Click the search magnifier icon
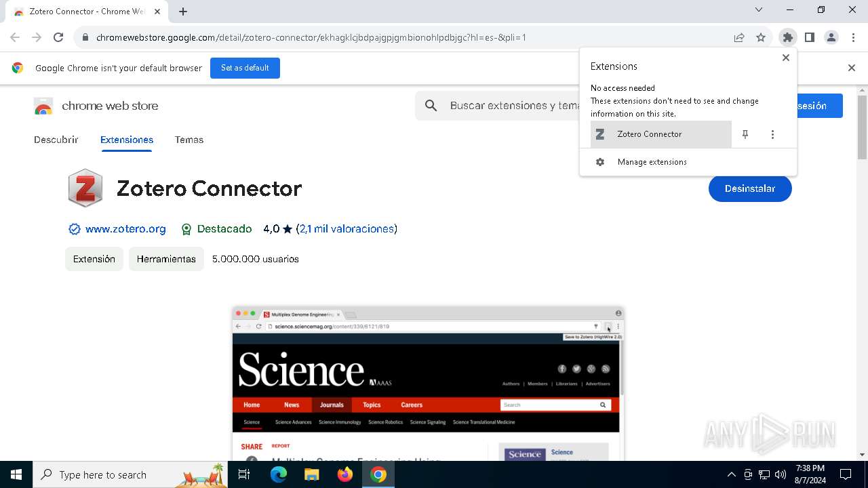 [x=431, y=106]
